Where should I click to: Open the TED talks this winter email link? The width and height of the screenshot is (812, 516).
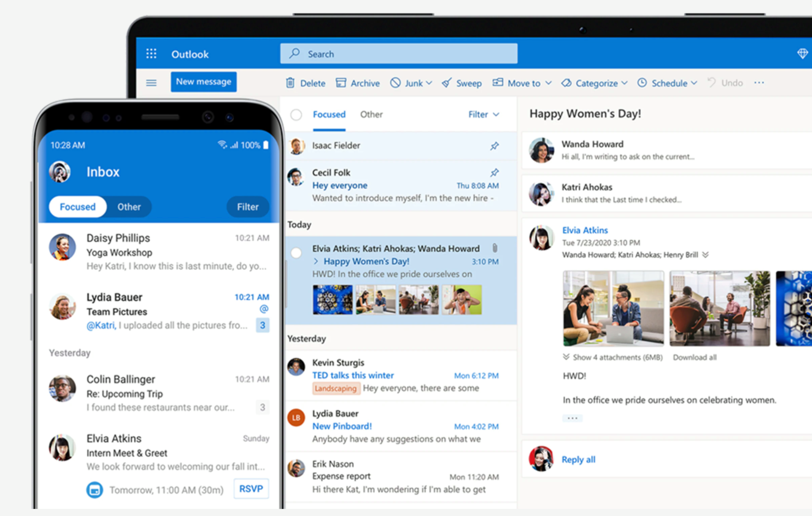352,375
